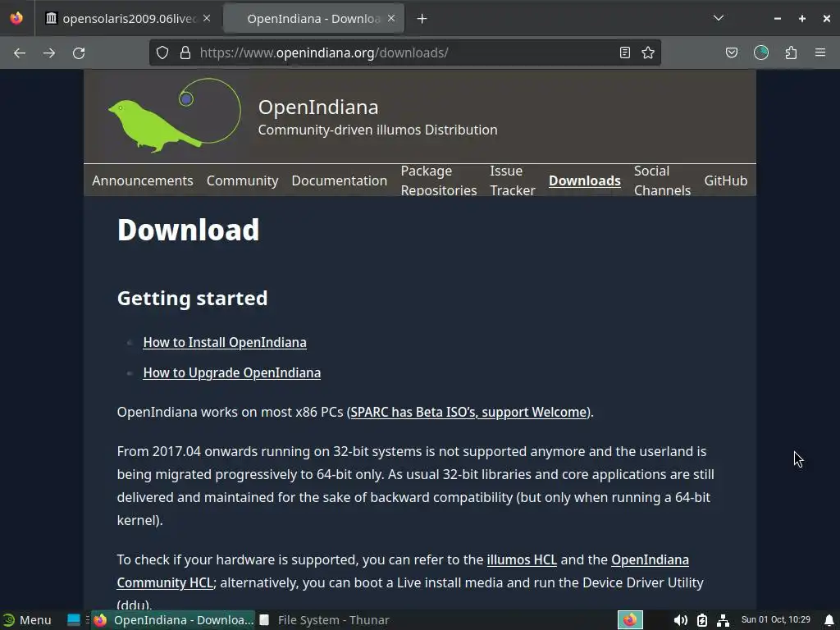
Task: Open the Package Repositories menu item
Action: click(439, 180)
